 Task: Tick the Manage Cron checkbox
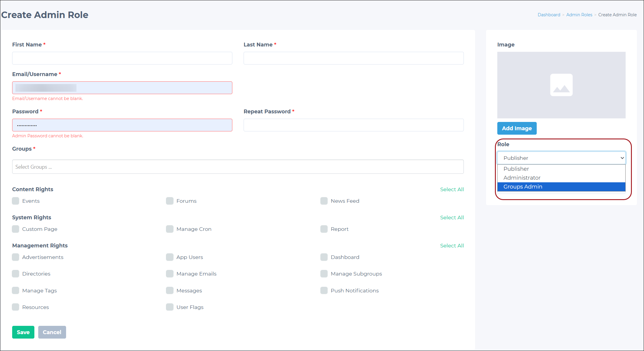[170, 229]
